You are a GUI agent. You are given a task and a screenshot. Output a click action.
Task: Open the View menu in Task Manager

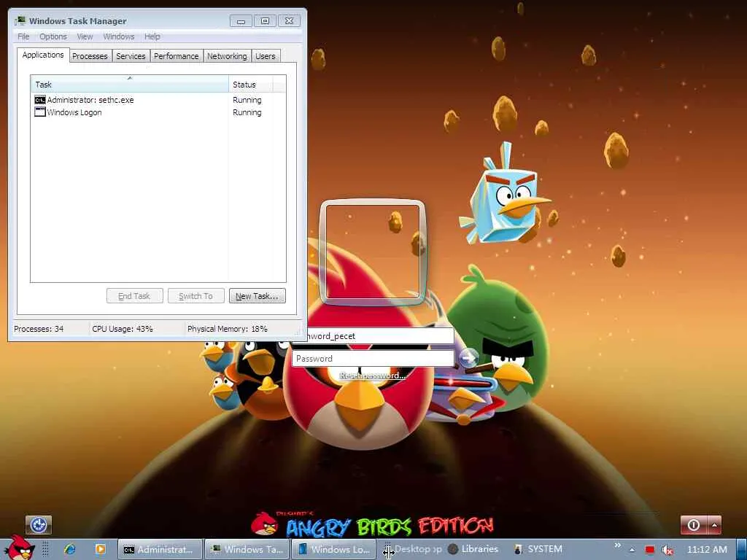pyautogui.click(x=85, y=36)
